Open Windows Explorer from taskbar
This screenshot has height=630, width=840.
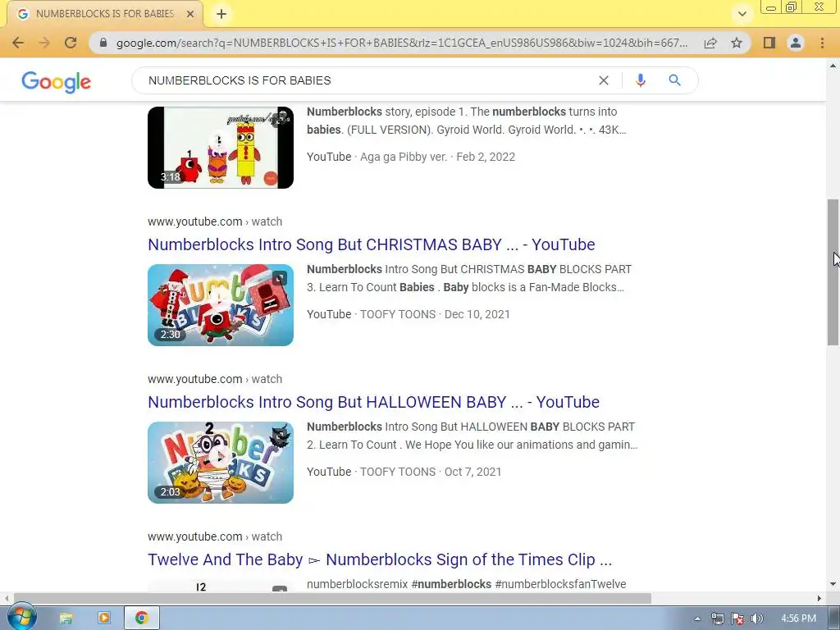click(66, 619)
